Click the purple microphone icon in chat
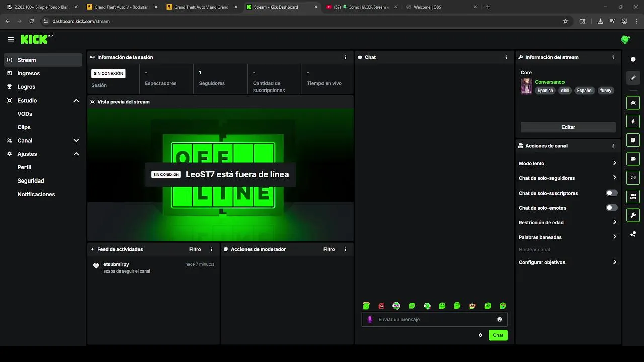The width and height of the screenshot is (644, 362). pos(370,319)
